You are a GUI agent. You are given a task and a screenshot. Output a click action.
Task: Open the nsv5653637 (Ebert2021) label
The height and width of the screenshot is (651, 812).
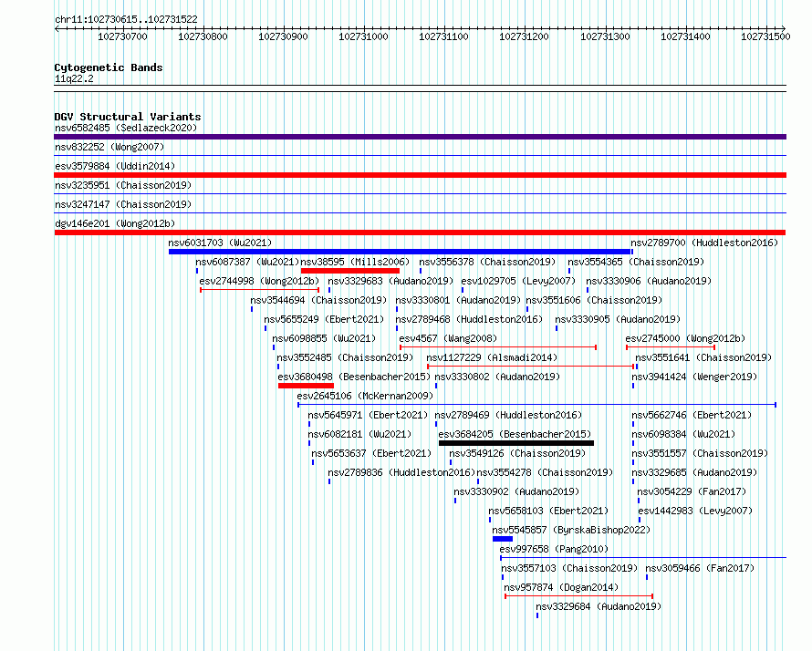tap(371, 453)
